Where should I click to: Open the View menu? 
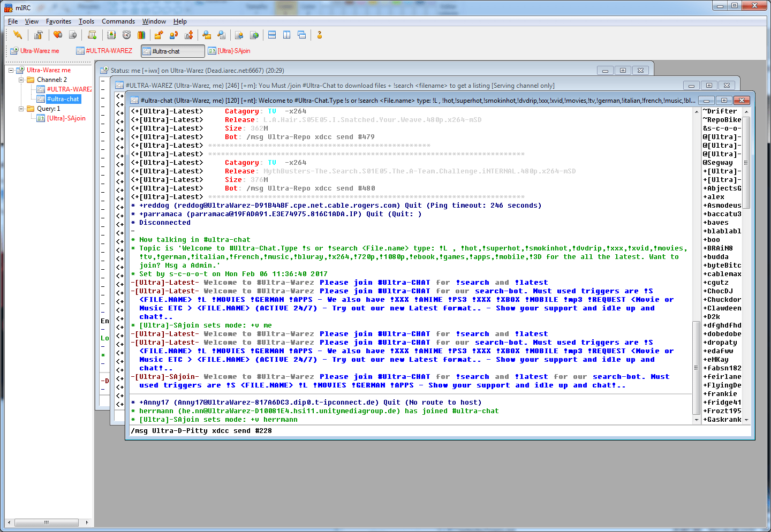pyautogui.click(x=32, y=21)
